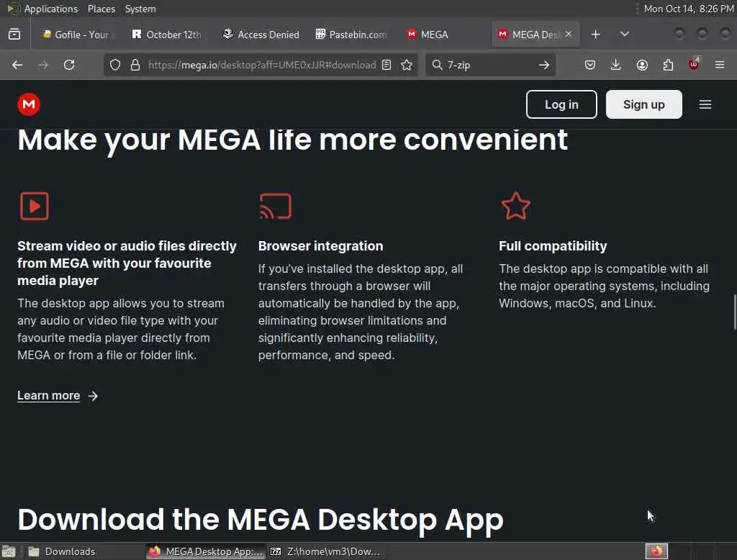Click Download the MEGA Desktop App heading
The image size is (737, 560).
point(261,521)
